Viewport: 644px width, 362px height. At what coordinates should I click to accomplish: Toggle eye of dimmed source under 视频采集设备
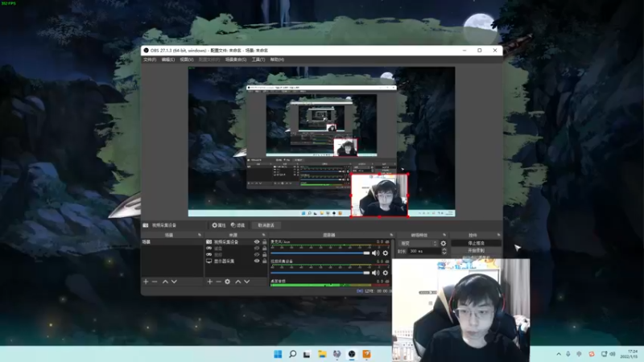(x=257, y=249)
